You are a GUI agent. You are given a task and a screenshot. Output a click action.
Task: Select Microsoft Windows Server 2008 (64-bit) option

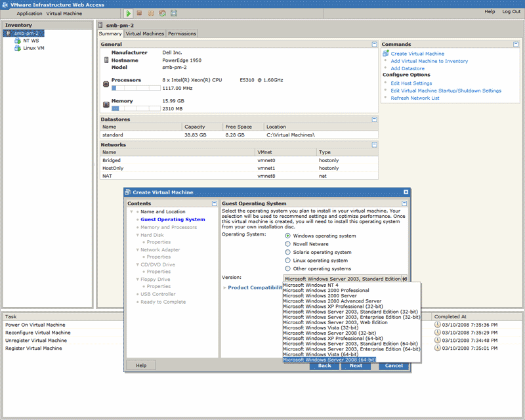tap(329, 360)
